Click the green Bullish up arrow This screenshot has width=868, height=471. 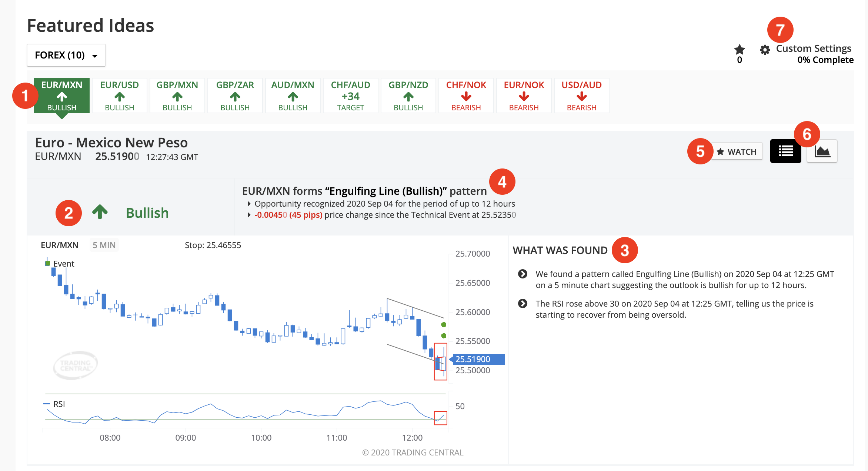100,212
